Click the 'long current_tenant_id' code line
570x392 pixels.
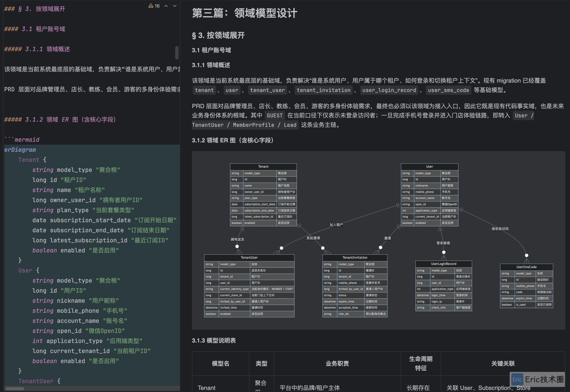coord(91,351)
